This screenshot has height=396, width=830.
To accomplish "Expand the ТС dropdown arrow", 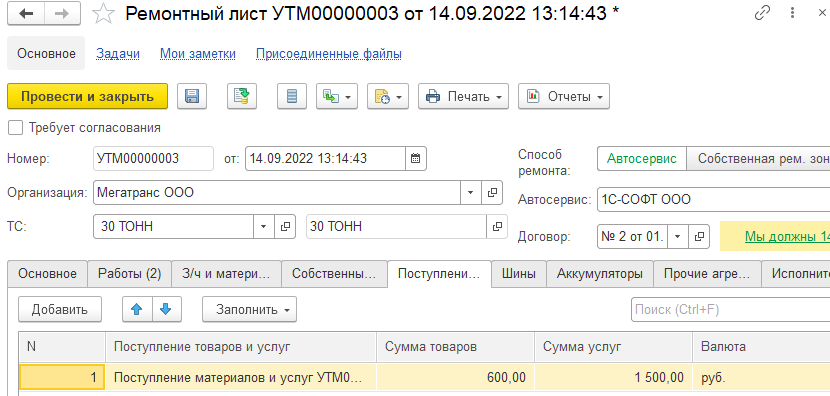I will pos(264,227).
